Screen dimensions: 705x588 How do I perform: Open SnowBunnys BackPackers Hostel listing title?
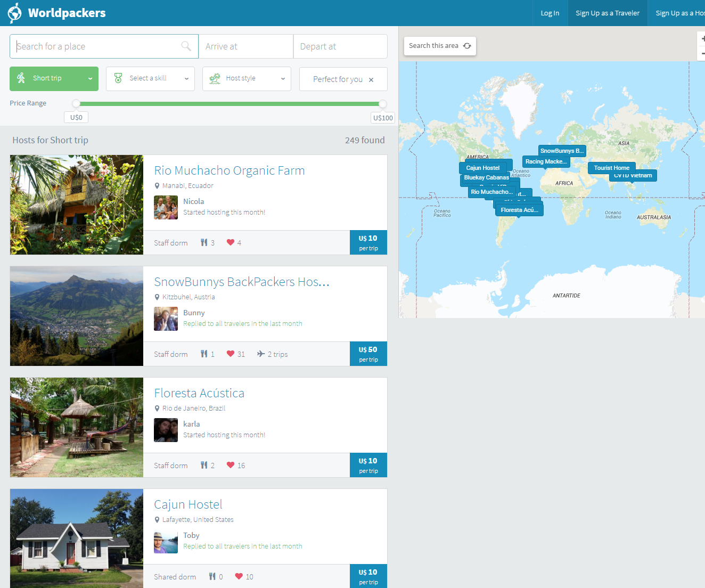point(242,282)
